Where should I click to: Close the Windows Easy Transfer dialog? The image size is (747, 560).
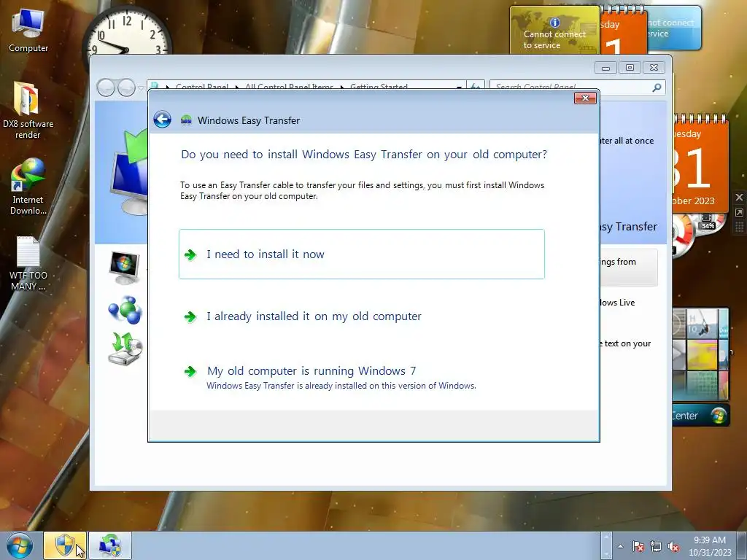pyautogui.click(x=586, y=98)
